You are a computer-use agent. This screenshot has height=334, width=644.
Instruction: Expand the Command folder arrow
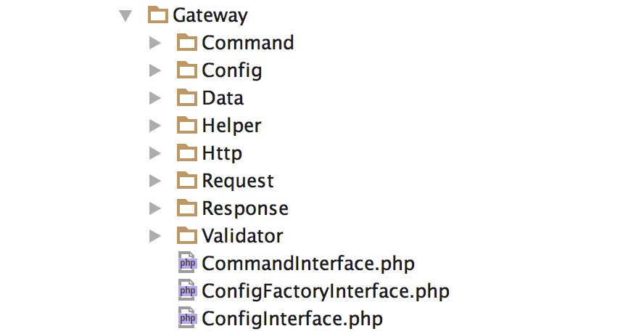pyautogui.click(x=155, y=43)
